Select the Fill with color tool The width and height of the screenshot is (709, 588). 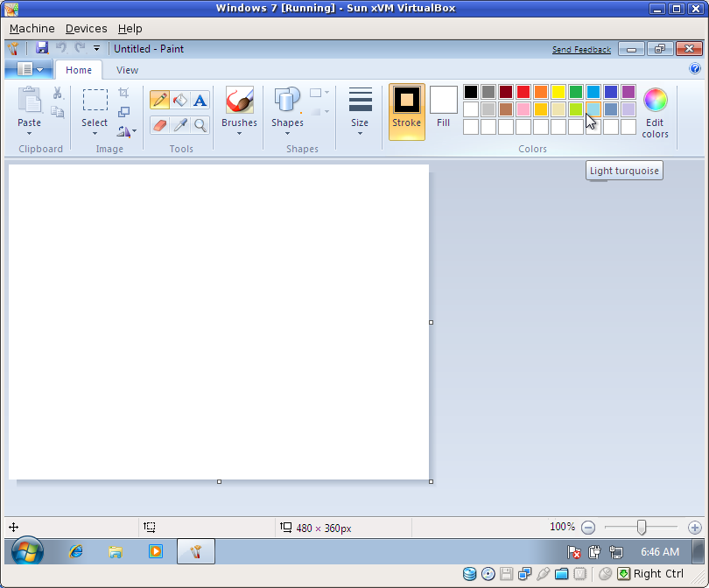point(179,100)
